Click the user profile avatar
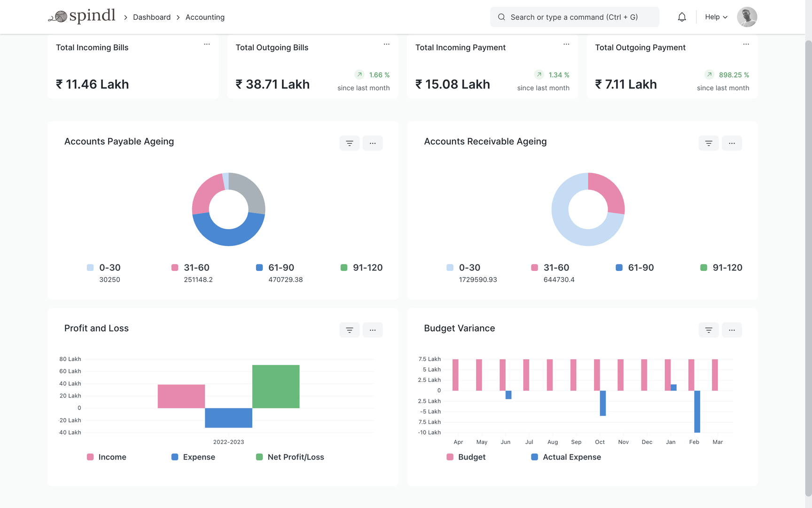Image resolution: width=812 pixels, height=508 pixels. [x=747, y=16]
